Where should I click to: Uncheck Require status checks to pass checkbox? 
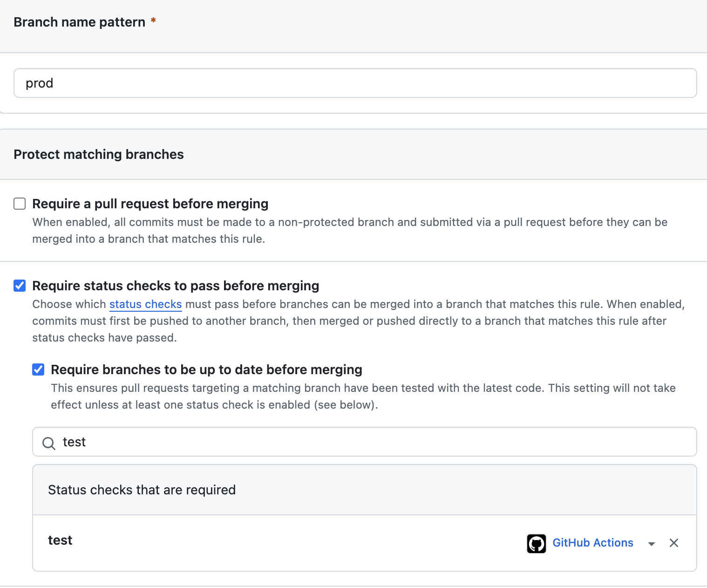20,286
